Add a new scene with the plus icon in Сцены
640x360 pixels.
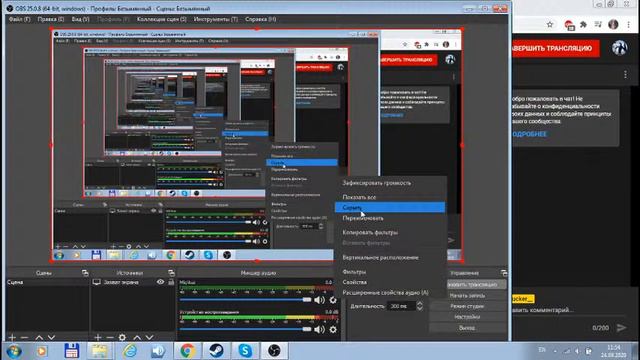(x=12, y=337)
